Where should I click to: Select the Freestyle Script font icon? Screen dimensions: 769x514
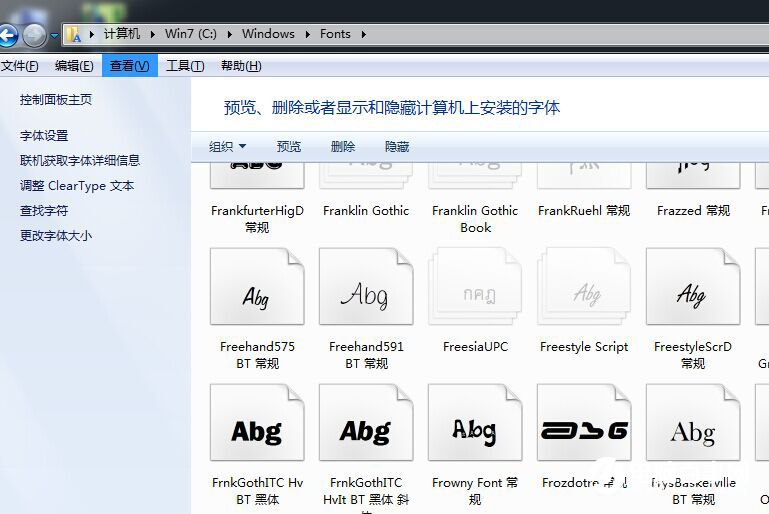(x=584, y=286)
